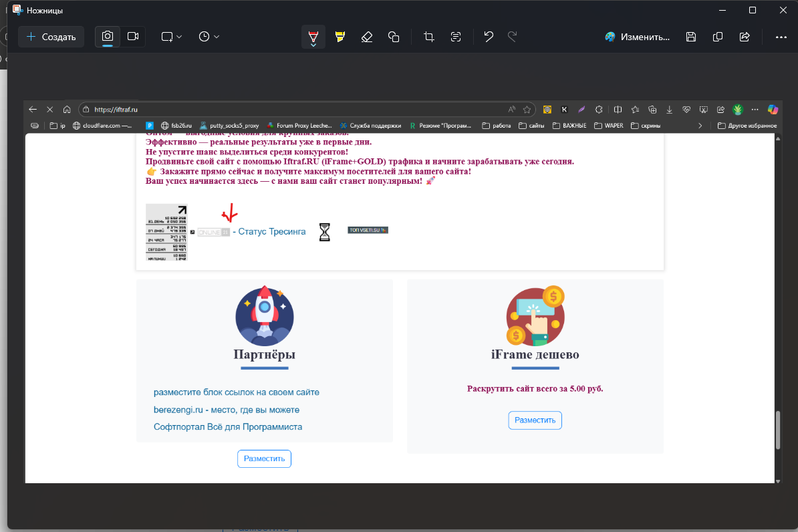Open the browser downloads icon
Screen dimensions: 798x532
pyautogui.click(x=669, y=110)
